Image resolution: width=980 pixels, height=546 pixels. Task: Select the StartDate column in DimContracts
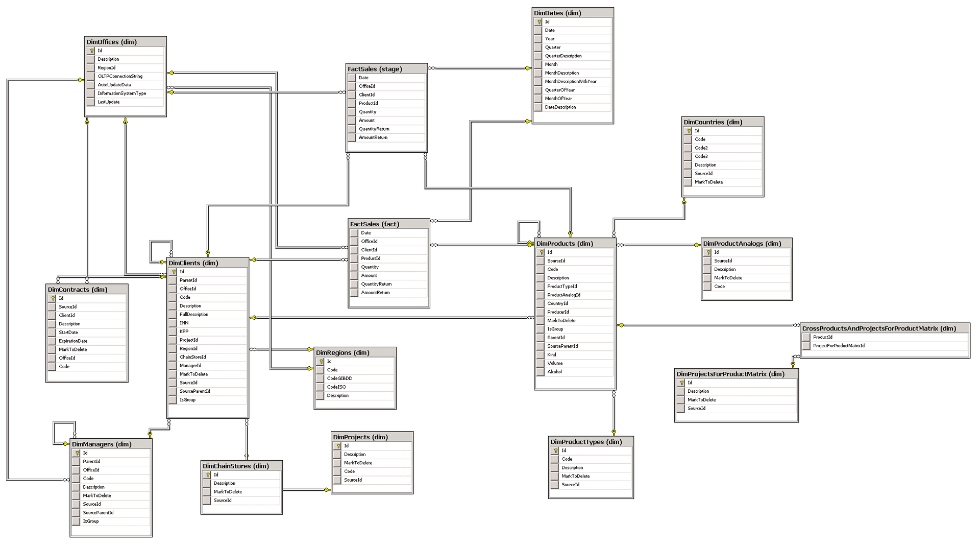click(x=87, y=333)
